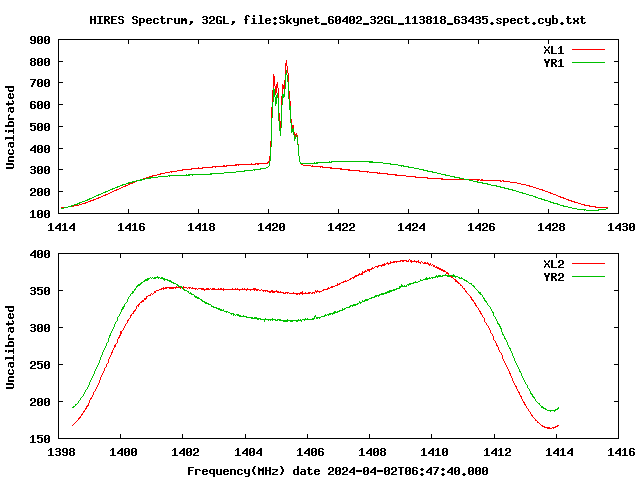Click the top plot's Uncalibrated axis label
This screenshot has height=480, width=640.
(x=10, y=127)
